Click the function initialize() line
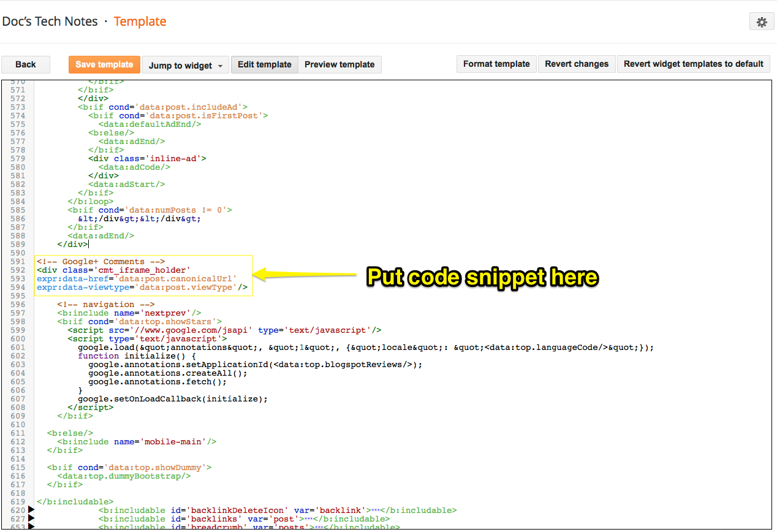The height and width of the screenshot is (532, 777). click(x=137, y=355)
